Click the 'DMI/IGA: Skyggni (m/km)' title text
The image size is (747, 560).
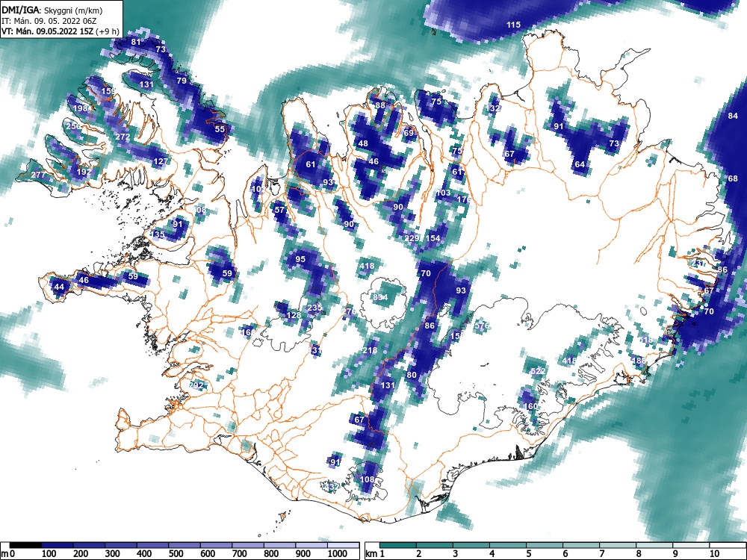(52, 10)
